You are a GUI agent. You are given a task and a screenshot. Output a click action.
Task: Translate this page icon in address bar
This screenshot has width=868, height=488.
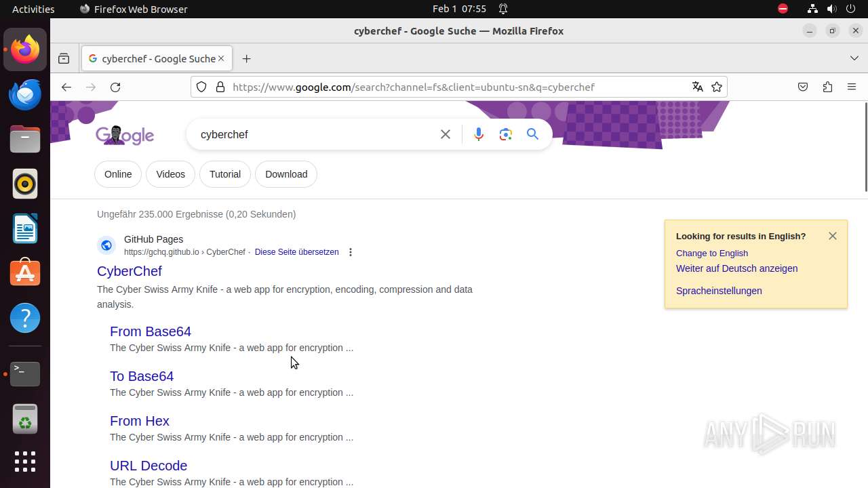point(697,87)
